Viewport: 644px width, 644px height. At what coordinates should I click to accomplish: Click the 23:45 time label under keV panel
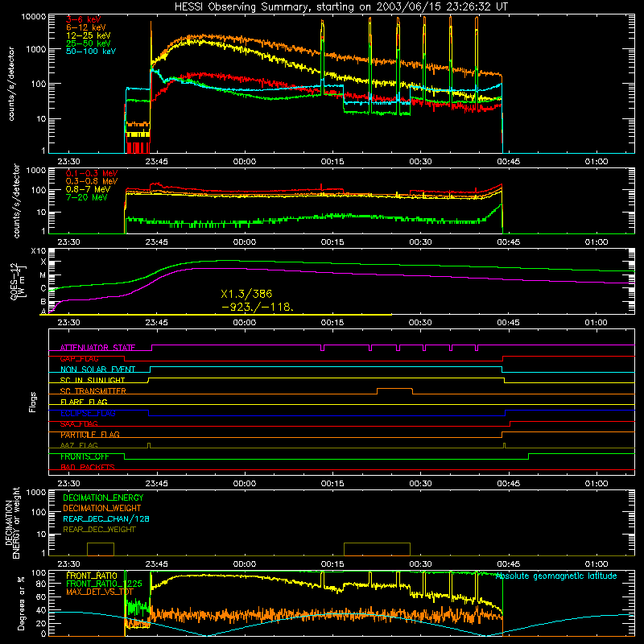(x=156, y=162)
